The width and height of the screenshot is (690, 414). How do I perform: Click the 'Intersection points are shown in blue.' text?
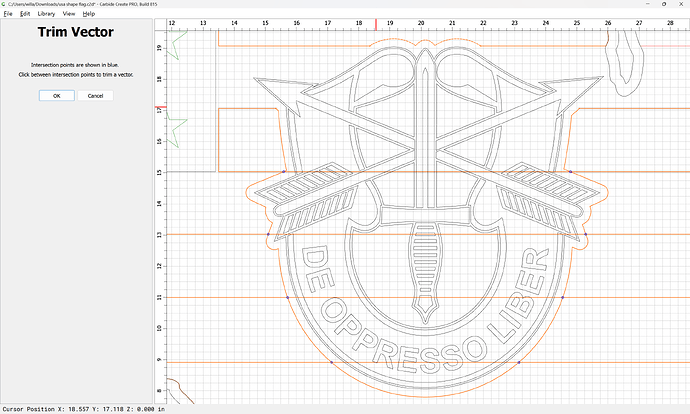[75, 65]
